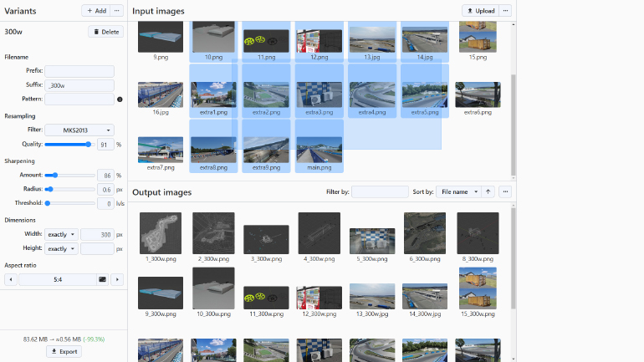Click the Threshold value field showing 0

click(105, 203)
